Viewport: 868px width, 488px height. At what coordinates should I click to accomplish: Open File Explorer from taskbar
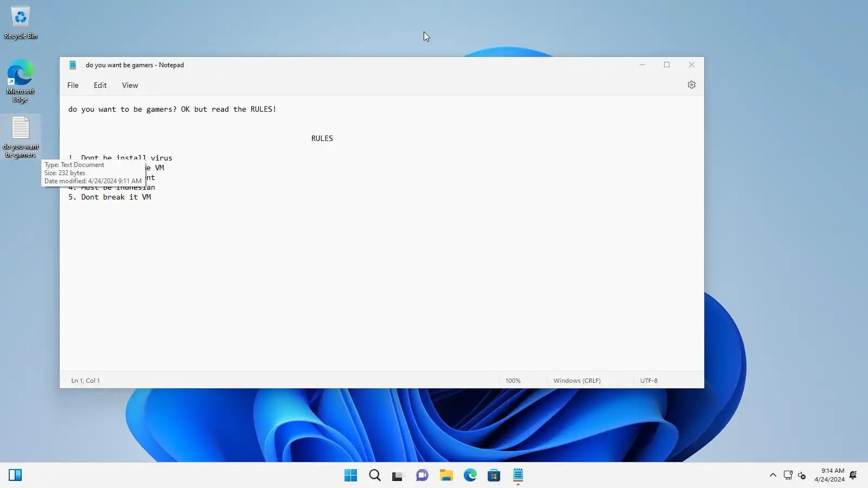point(446,476)
